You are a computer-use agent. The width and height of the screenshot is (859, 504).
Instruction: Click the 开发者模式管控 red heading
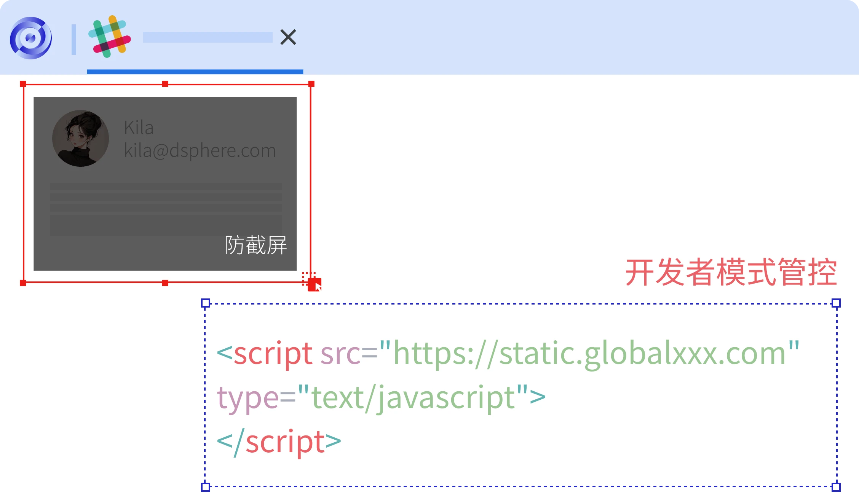[731, 272]
